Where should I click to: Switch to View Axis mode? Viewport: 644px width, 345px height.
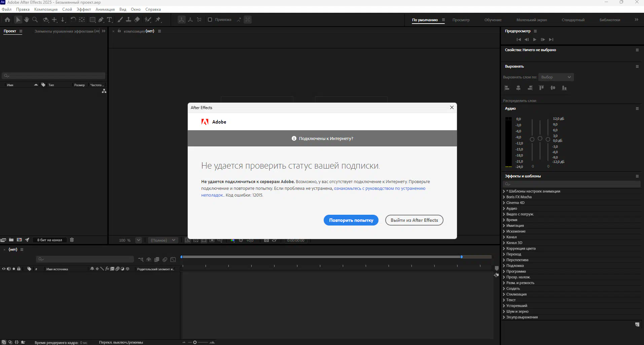pyautogui.click(x=199, y=20)
